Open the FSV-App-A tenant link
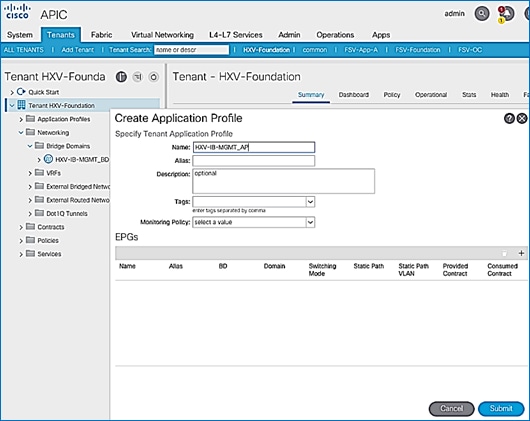 [361, 50]
